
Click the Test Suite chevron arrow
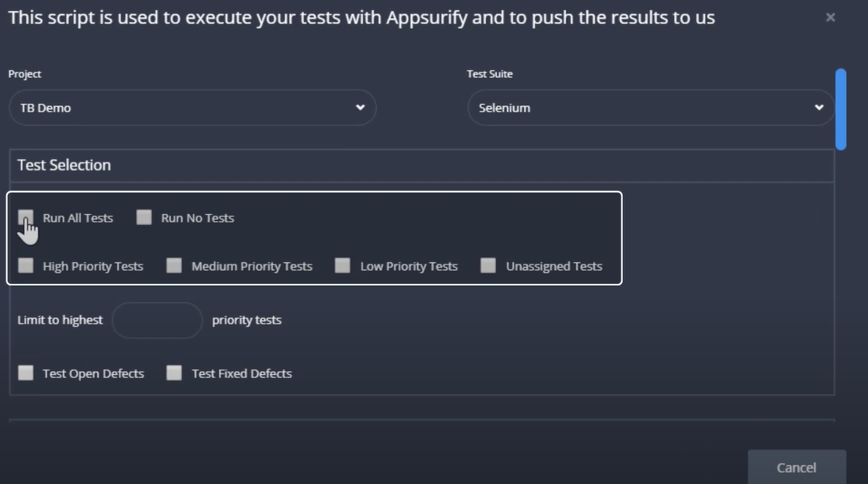(x=818, y=107)
